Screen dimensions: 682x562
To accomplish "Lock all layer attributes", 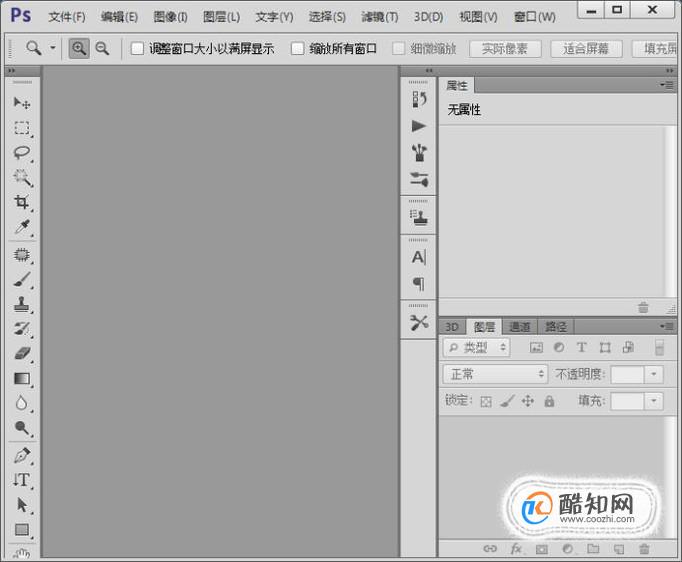I will (549, 401).
